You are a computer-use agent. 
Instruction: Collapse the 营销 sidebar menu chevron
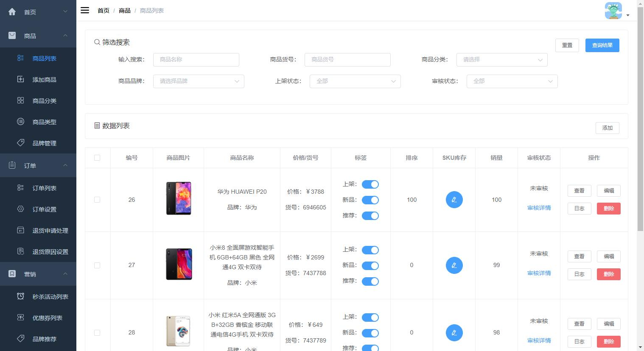click(x=65, y=273)
